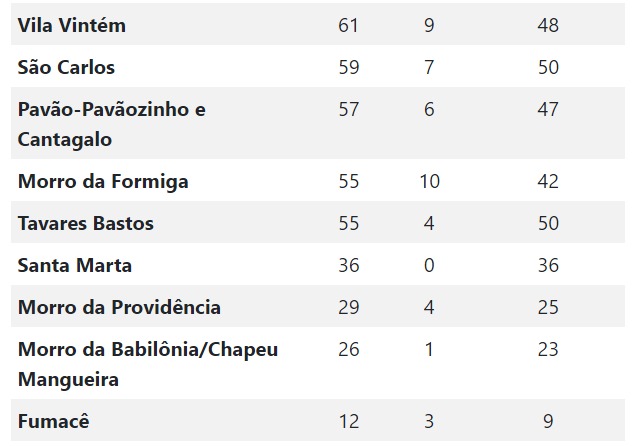
Task: Click the Morro da Formiga label
Action: (103, 182)
